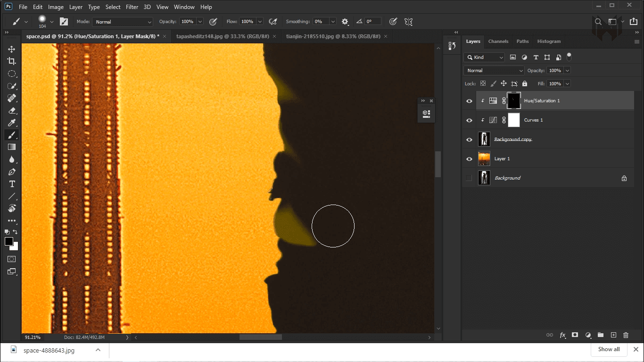The width and height of the screenshot is (644, 362).
Task: Link layers icon at panel bottom
Action: (x=550, y=335)
